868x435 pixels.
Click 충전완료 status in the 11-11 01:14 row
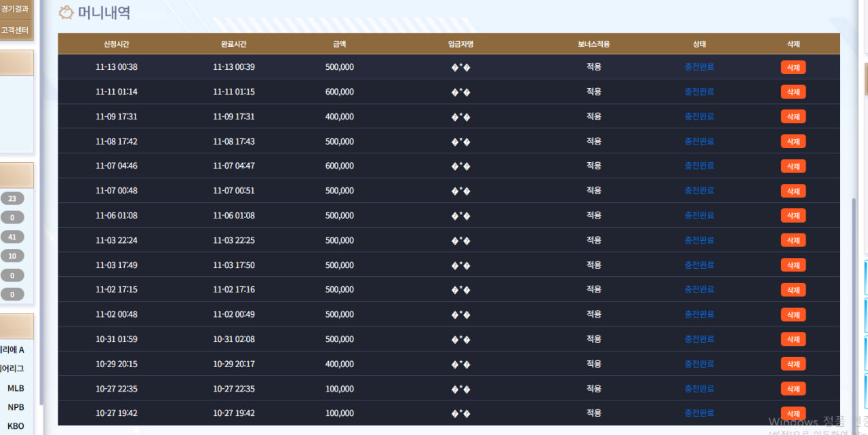tap(699, 92)
